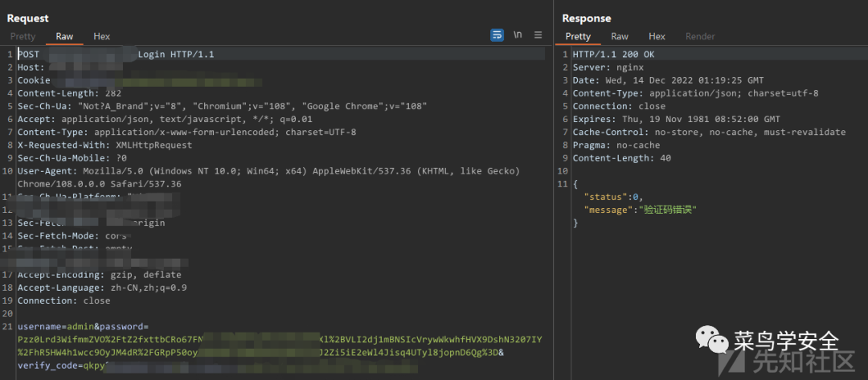Open the Request Hex tab
868x380 pixels.
[x=102, y=36]
